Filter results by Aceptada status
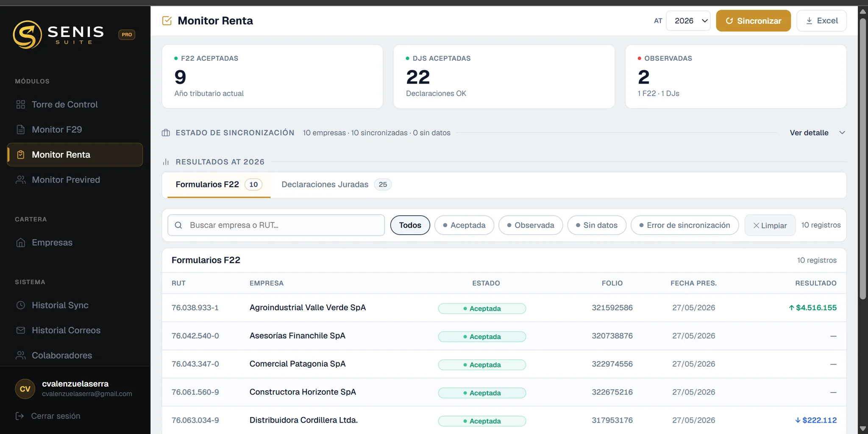The width and height of the screenshot is (868, 434). click(x=464, y=225)
